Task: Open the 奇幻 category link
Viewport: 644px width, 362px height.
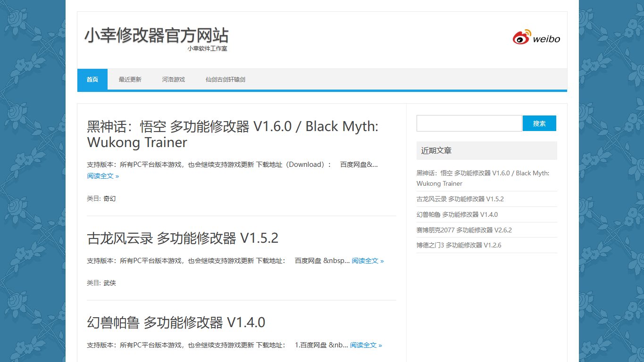Action: click(109, 198)
